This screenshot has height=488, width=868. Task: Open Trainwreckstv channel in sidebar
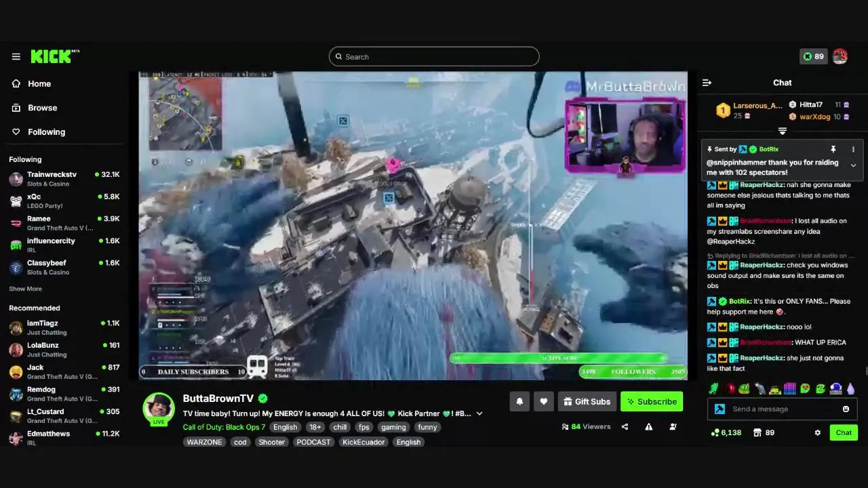pyautogui.click(x=64, y=179)
